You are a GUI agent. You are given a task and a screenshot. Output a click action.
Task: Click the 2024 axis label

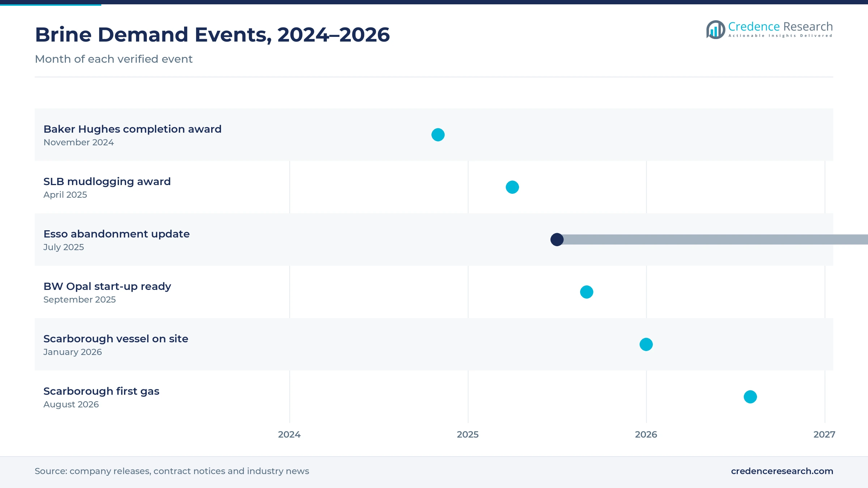[289, 435]
